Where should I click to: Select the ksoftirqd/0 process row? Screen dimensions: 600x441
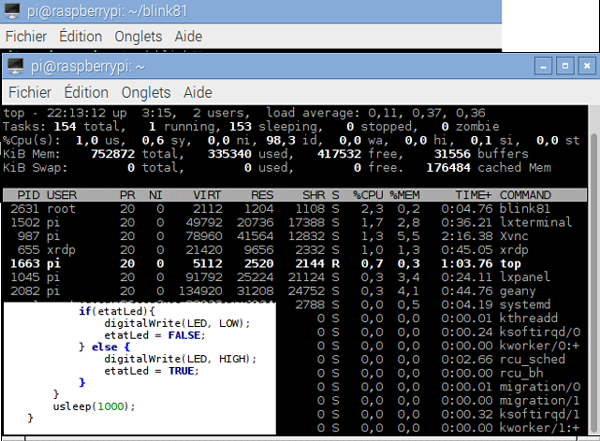click(432, 332)
